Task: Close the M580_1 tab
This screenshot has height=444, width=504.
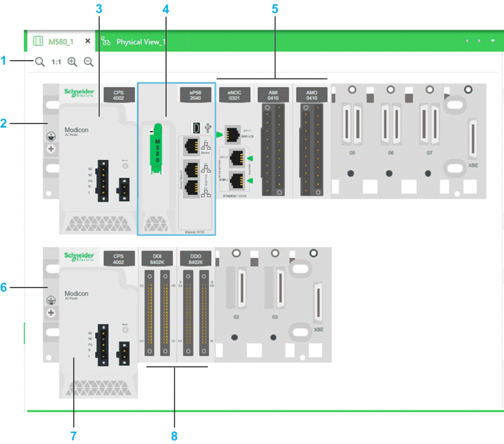Action: [x=88, y=41]
